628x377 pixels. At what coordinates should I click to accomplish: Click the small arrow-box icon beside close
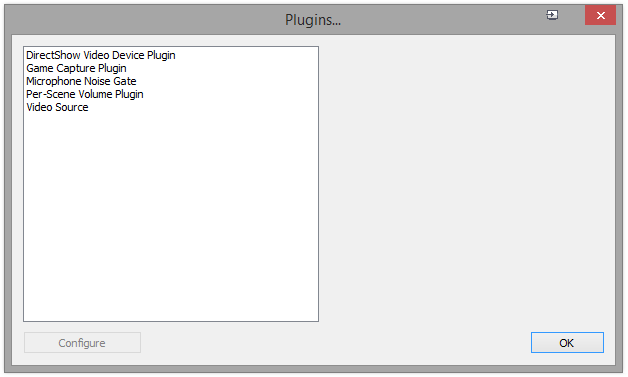click(552, 15)
